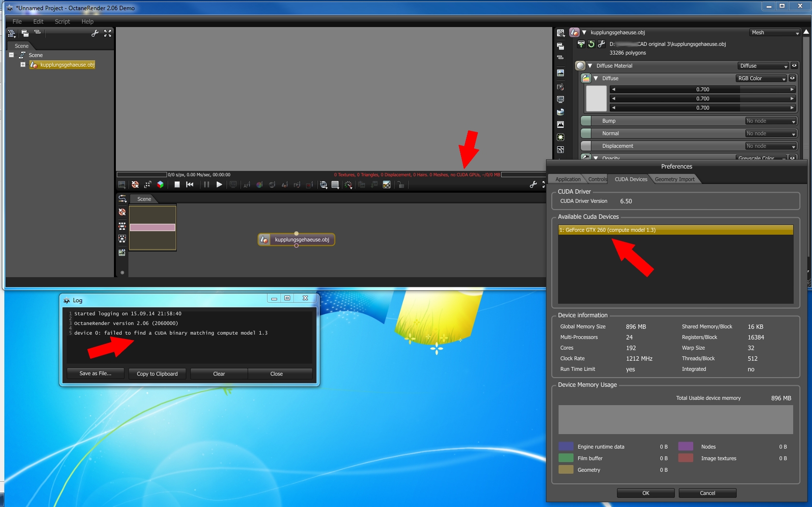The image size is (812, 507).
Task: Open the File menu
Action: pos(17,22)
